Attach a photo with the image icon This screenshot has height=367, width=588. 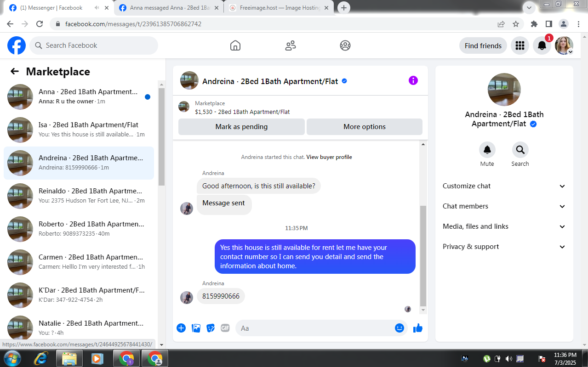tap(196, 328)
